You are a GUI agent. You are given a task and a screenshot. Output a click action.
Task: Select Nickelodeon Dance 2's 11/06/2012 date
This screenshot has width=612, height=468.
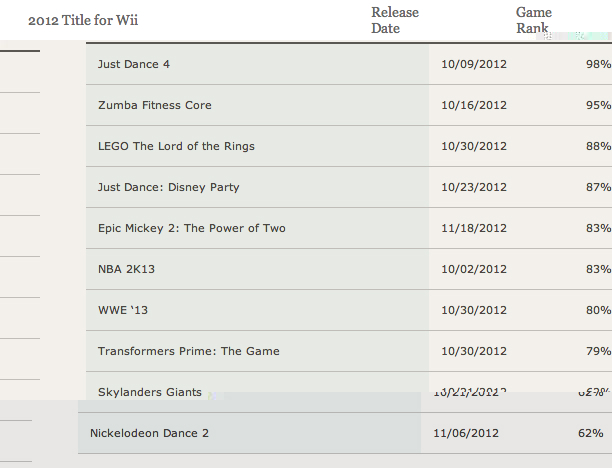(x=466, y=434)
